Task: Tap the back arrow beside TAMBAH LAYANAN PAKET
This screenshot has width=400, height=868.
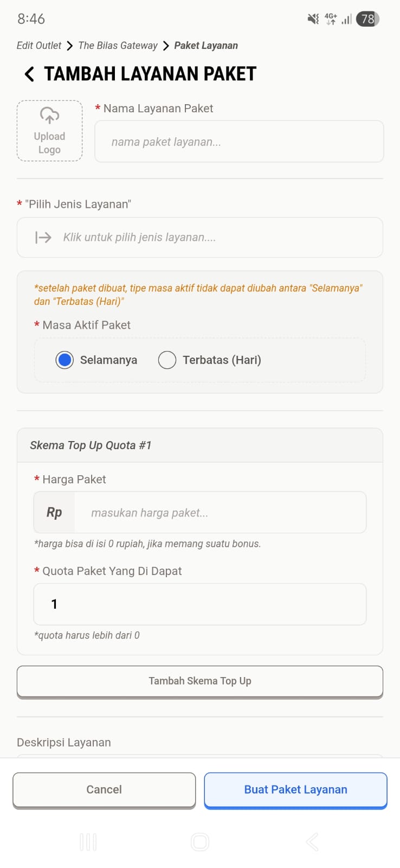Action: point(28,74)
